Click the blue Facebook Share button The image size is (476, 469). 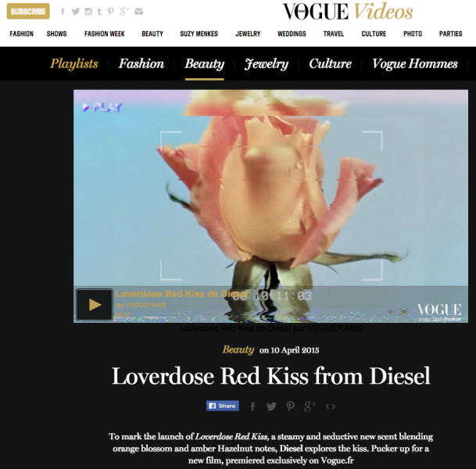click(x=223, y=406)
